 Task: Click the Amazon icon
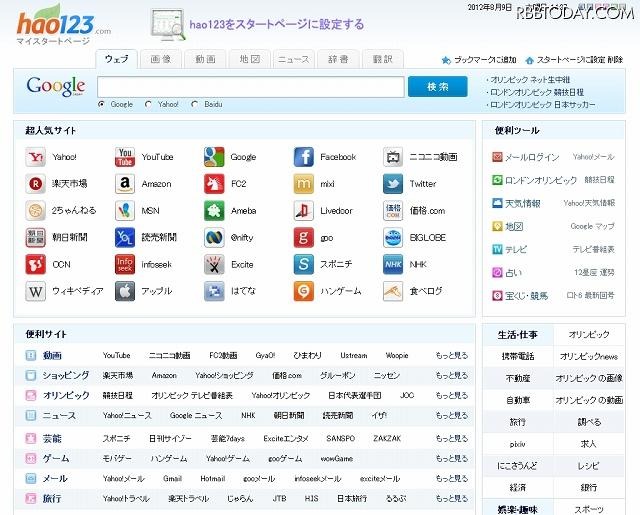click(125, 184)
